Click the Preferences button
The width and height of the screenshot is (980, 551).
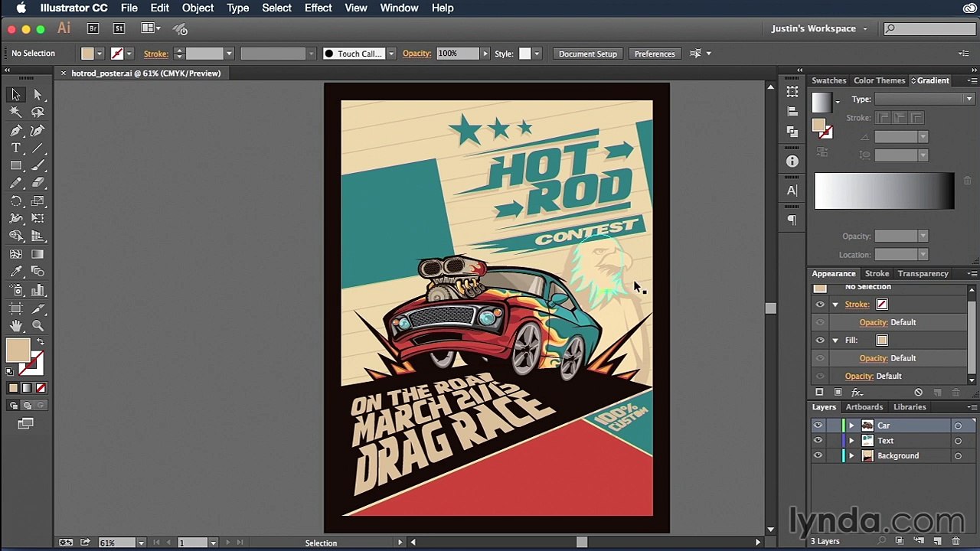click(654, 54)
